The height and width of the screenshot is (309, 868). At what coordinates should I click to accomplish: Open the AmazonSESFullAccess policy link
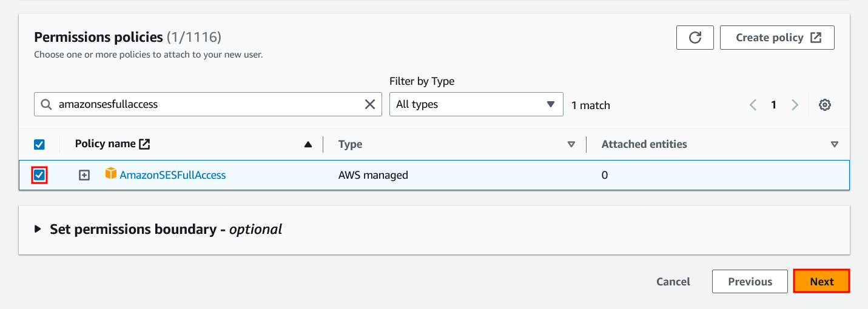click(x=173, y=175)
